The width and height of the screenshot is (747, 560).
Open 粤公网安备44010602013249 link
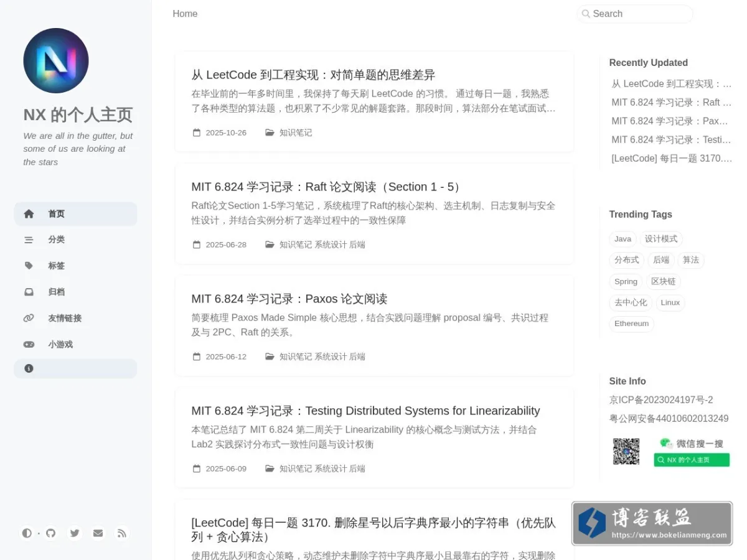coord(669,419)
